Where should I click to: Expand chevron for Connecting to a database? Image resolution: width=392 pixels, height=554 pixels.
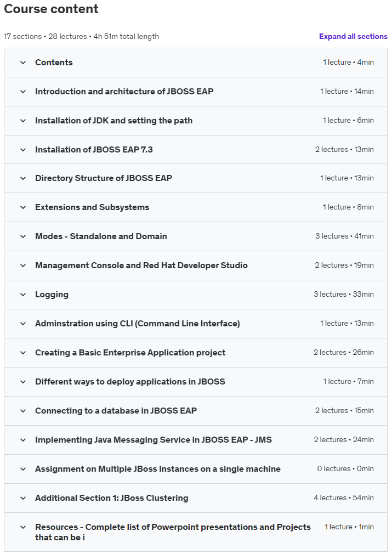[23, 411]
